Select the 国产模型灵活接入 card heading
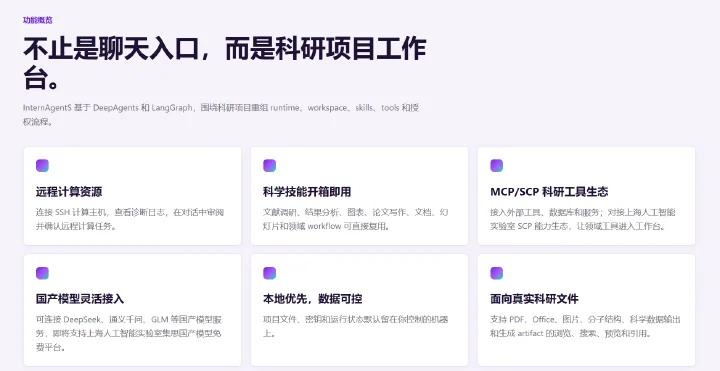The height and width of the screenshot is (371, 720). [80, 299]
